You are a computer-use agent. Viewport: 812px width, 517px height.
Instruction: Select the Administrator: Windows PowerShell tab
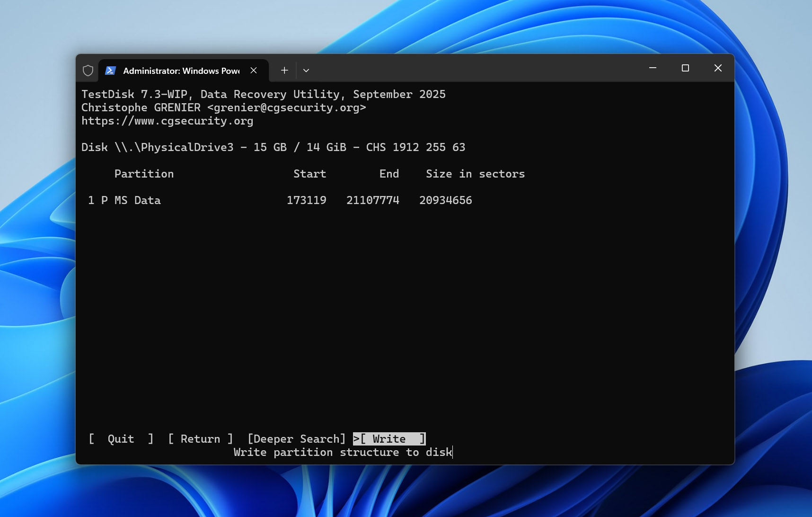(x=183, y=71)
